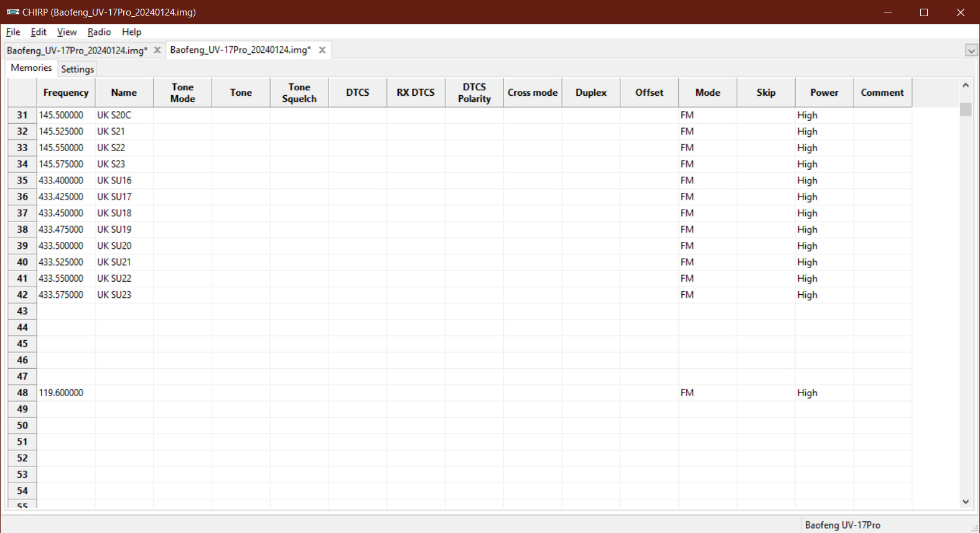980x533 pixels.
Task: Click the Power column header
Action: [x=824, y=93]
